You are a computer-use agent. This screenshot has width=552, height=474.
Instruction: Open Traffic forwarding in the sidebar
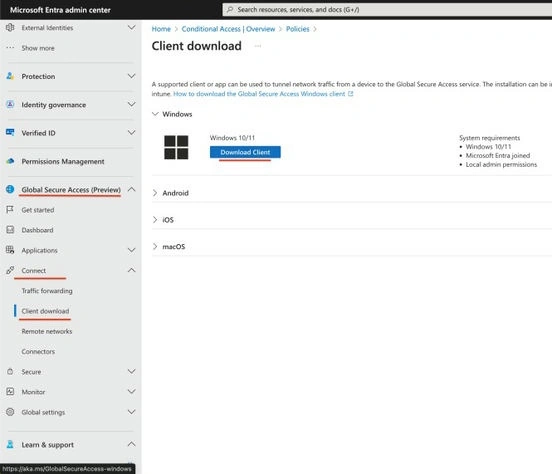coord(47,291)
